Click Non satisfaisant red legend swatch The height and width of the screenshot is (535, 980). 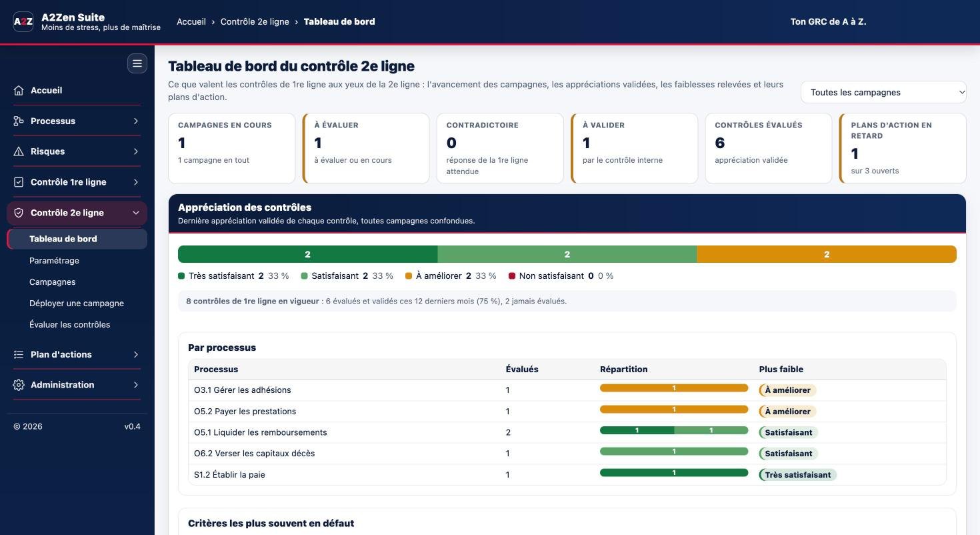[512, 276]
